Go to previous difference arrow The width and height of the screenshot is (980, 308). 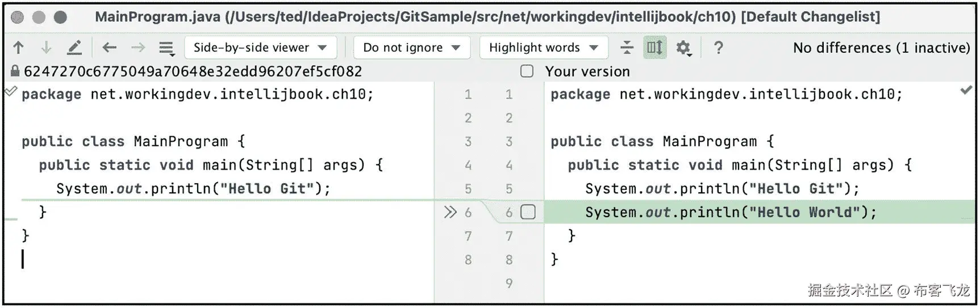(x=18, y=48)
